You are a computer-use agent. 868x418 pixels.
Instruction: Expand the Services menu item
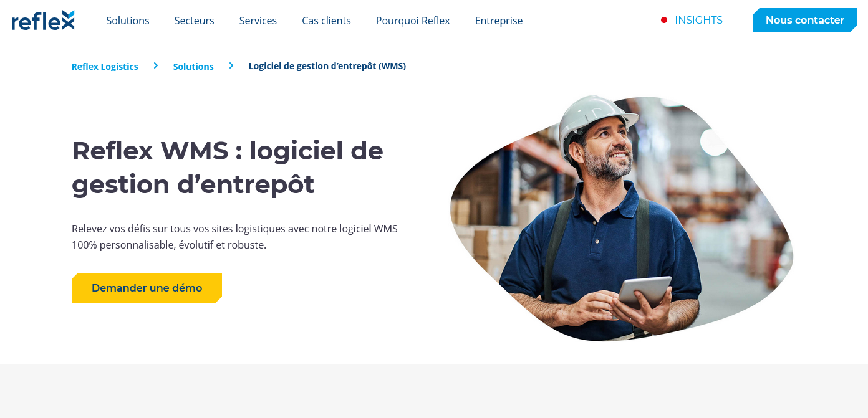click(258, 21)
